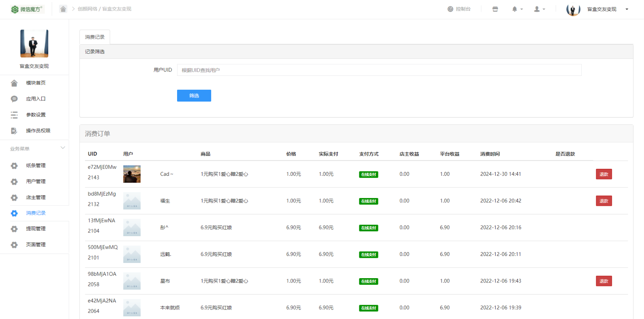The height and width of the screenshot is (319, 644).
Task: Select the 消费记录 tab
Action: [x=95, y=37]
